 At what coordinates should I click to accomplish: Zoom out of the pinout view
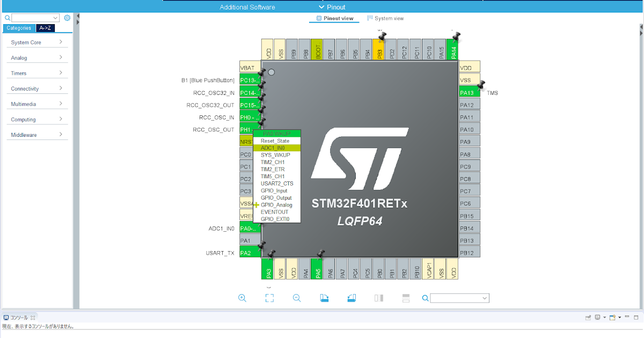(x=297, y=298)
